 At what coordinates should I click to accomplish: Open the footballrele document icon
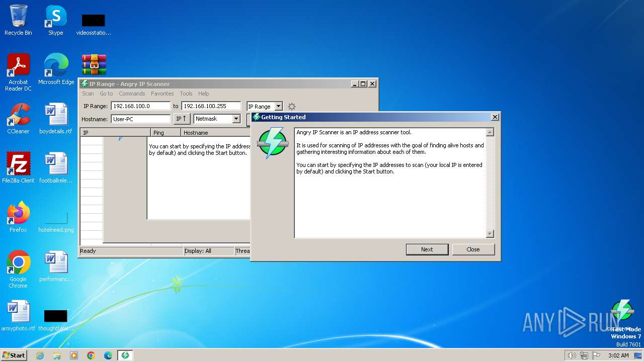56,167
